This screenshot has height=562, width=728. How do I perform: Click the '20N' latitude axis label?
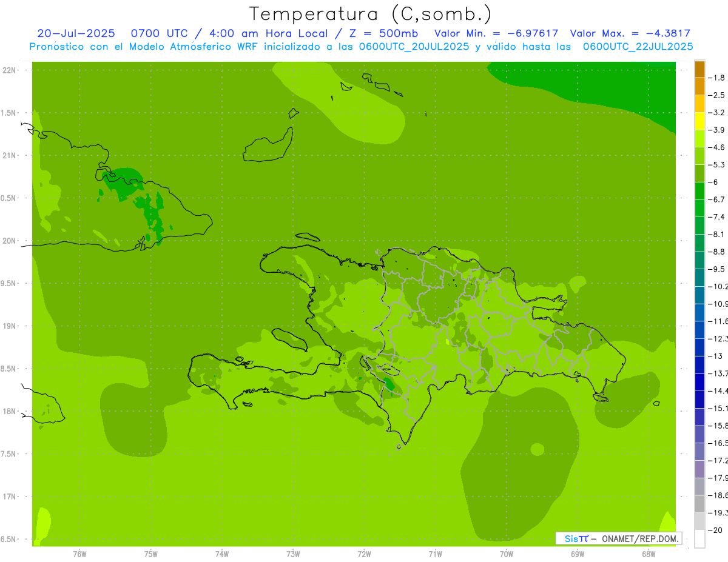click(x=9, y=241)
